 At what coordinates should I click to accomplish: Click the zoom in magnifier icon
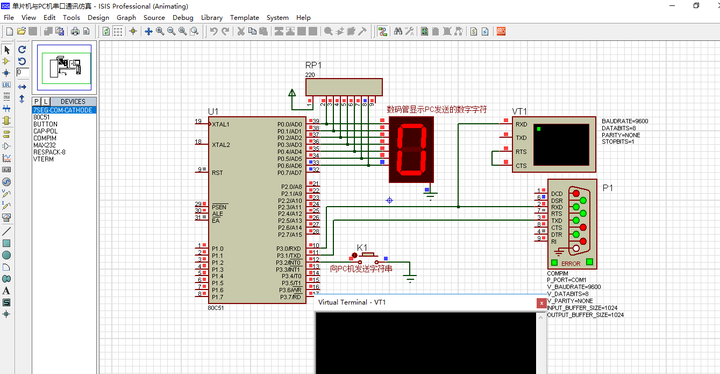(160, 31)
